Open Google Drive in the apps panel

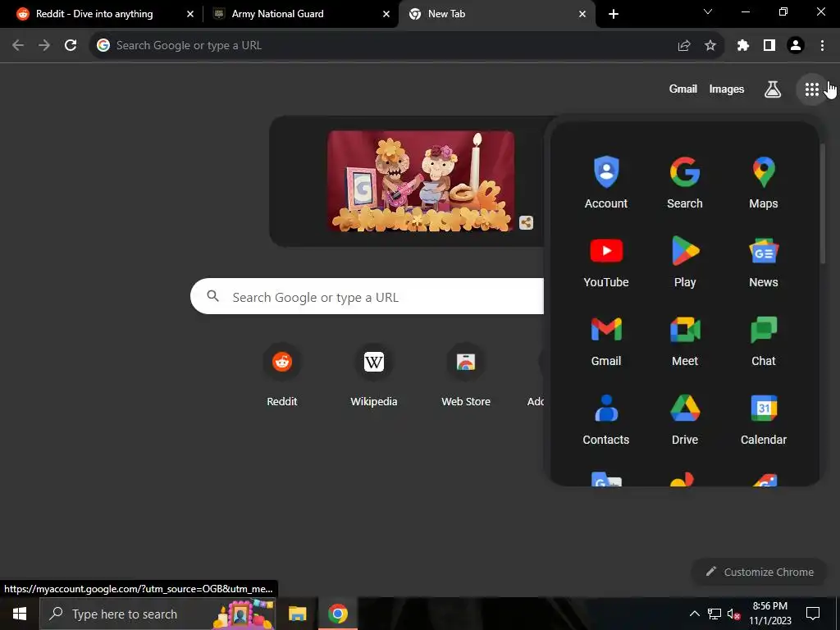[685, 419]
